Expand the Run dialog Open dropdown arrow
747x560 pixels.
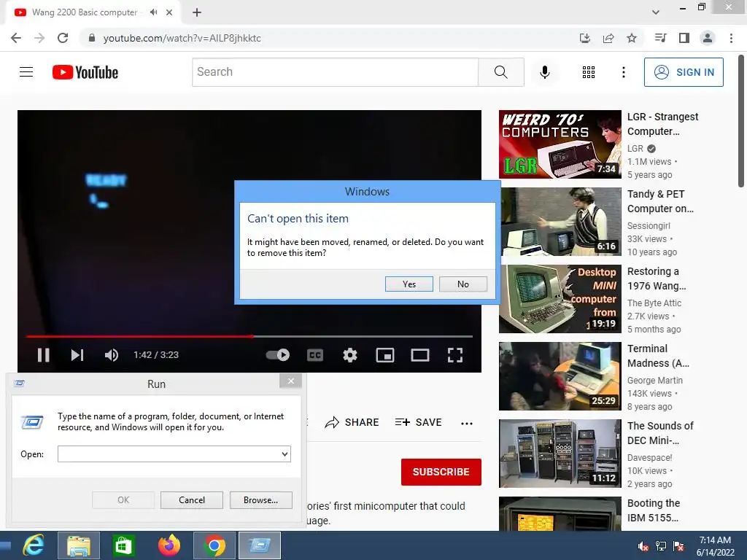(x=285, y=454)
